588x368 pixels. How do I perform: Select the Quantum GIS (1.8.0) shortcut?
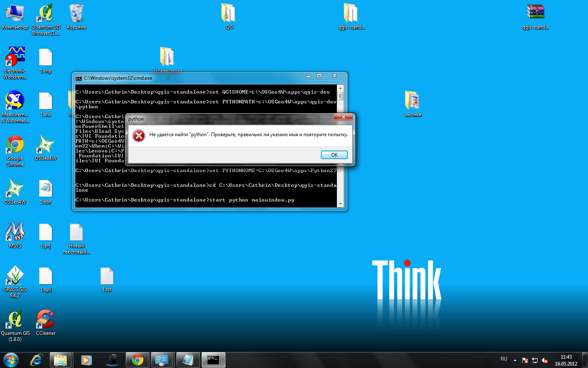[x=15, y=326]
